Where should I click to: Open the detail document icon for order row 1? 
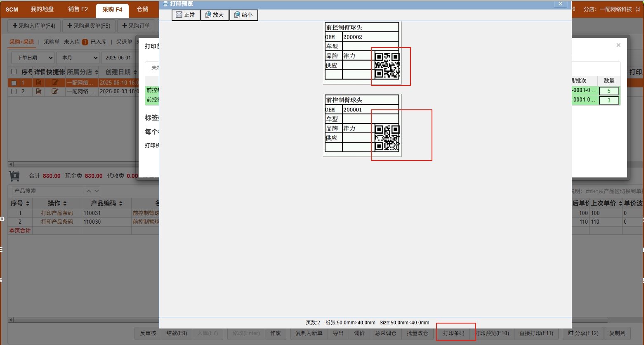coord(39,83)
